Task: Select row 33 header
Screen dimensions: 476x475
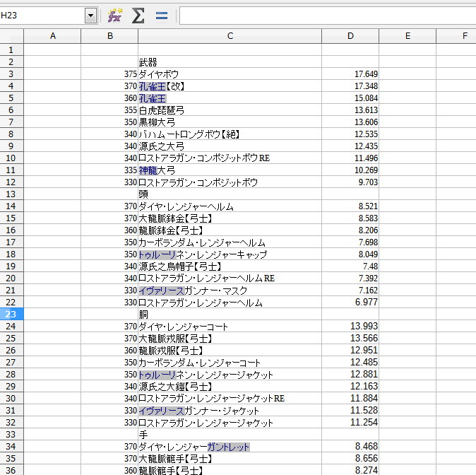Action: tap(11, 434)
